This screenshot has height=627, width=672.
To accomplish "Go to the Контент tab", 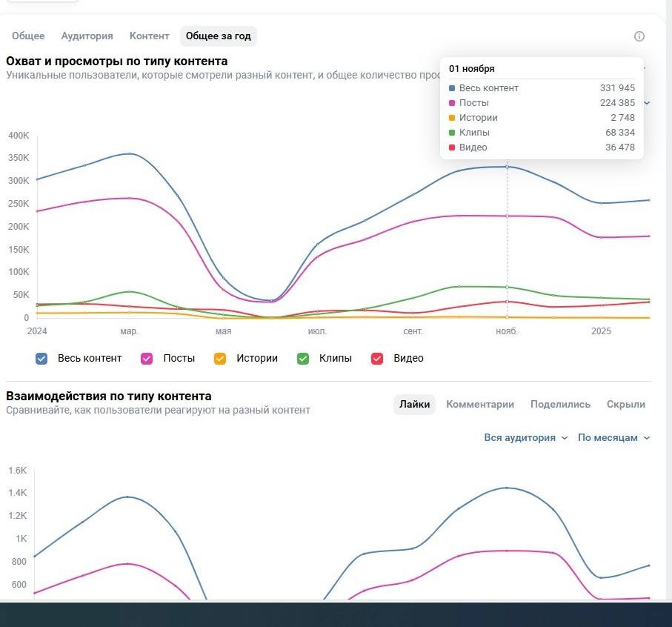I will [x=149, y=36].
